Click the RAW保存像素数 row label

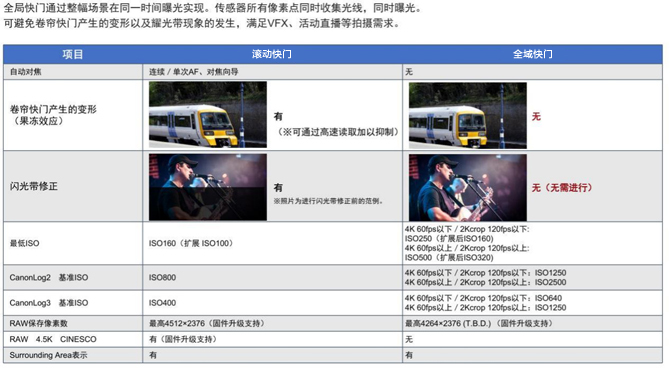click(38, 324)
